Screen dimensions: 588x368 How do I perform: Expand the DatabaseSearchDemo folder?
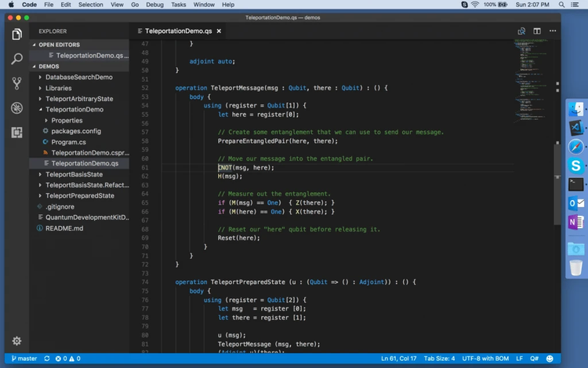78,77
